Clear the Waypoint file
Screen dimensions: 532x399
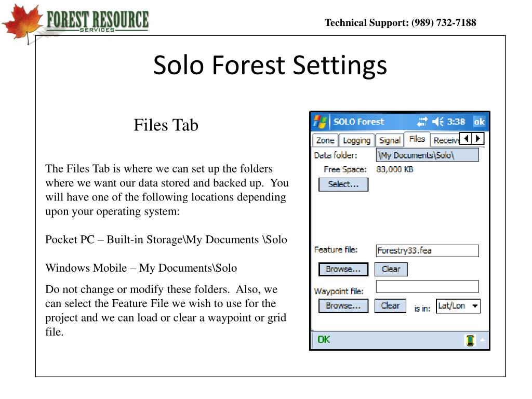click(390, 305)
